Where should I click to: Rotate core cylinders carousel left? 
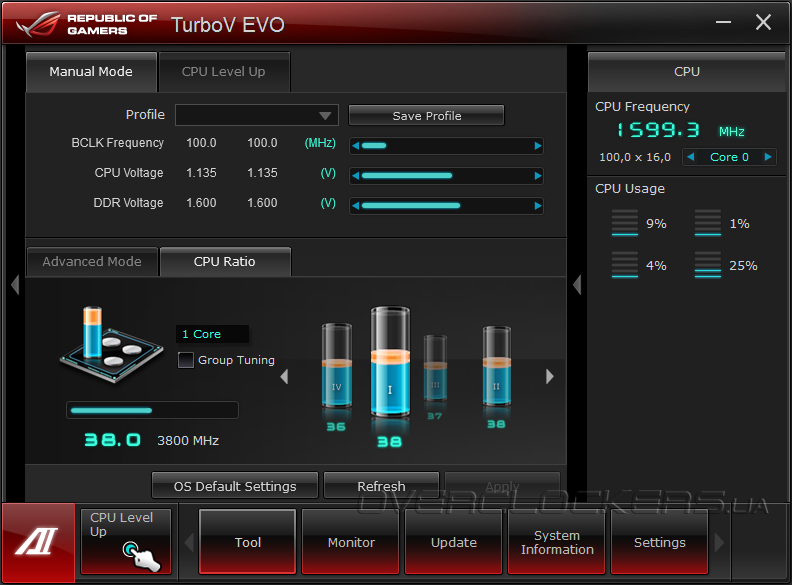[x=284, y=376]
